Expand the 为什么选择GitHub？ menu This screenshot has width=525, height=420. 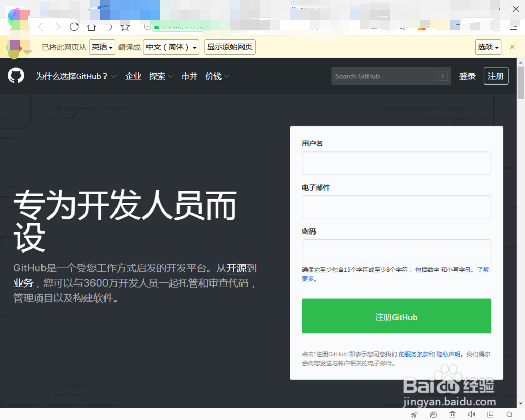(76, 76)
